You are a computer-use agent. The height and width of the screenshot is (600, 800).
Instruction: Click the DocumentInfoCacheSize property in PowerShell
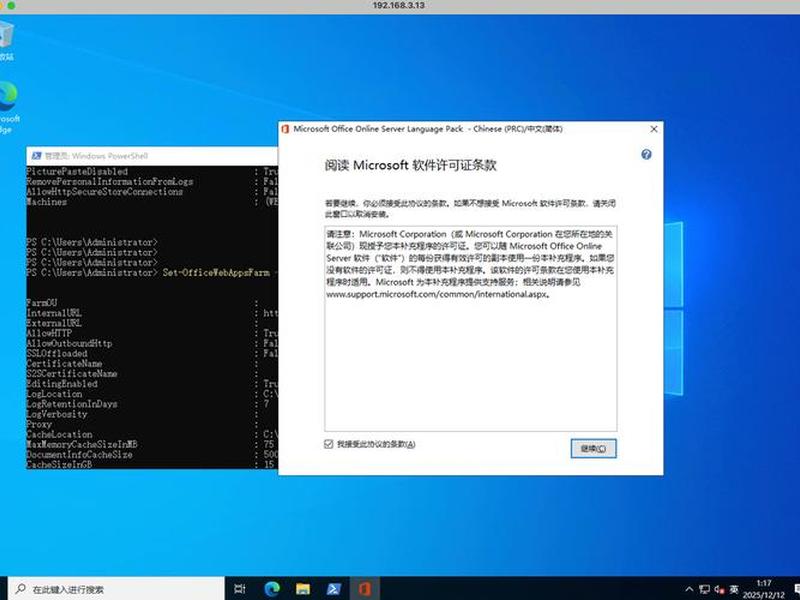[80, 455]
